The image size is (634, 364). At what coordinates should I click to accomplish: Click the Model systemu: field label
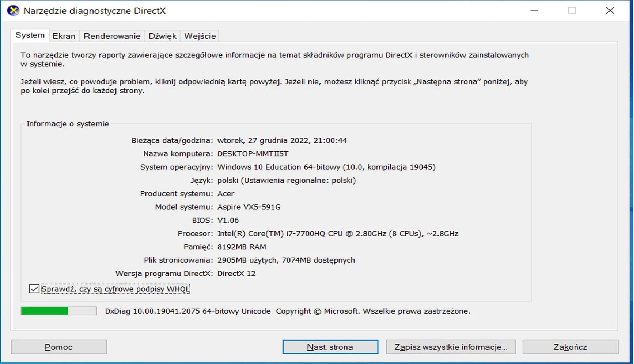click(184, 207)
